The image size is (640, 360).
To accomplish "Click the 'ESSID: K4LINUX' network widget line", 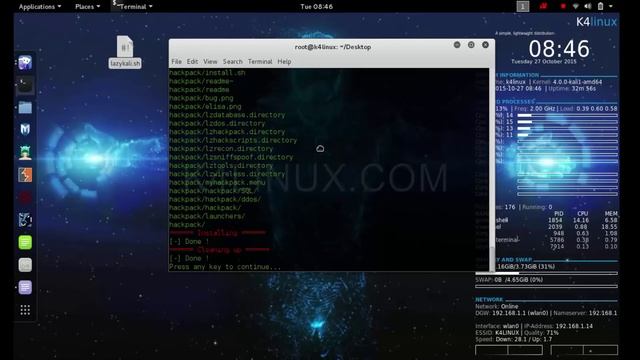I will point(517,333).
